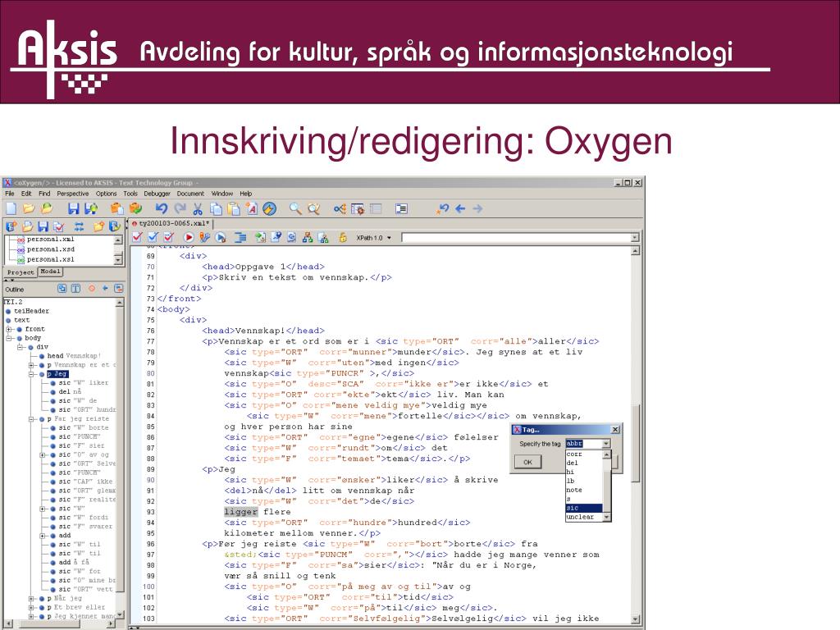Click the Cut scissors icon
The image size is (840, 630).
coord(198,208)
